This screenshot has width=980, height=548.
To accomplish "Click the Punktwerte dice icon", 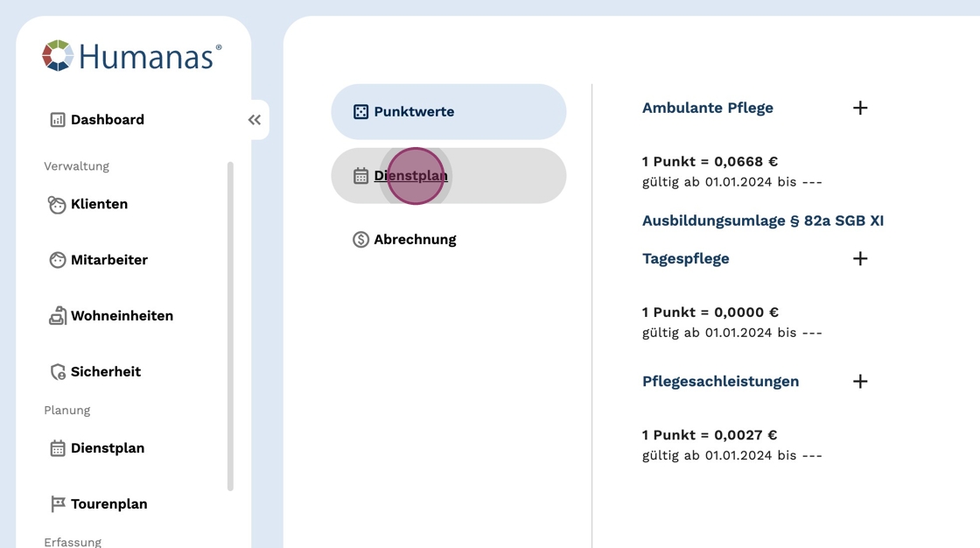I will [360, 112].
